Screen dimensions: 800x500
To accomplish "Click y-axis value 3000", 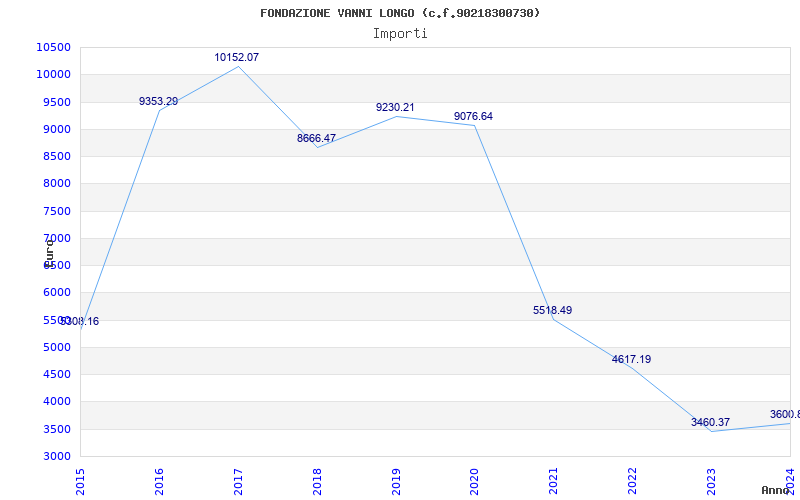I will point(56,456).
